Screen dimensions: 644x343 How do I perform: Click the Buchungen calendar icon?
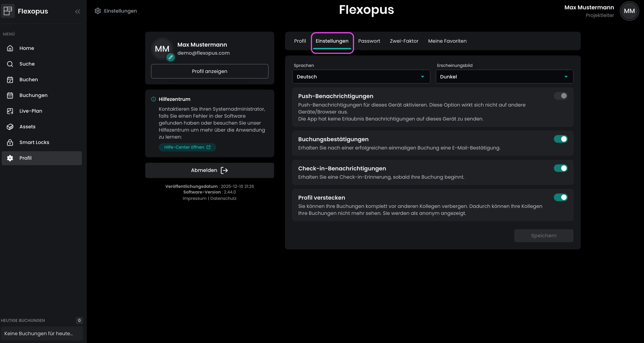tap(10, 95)
